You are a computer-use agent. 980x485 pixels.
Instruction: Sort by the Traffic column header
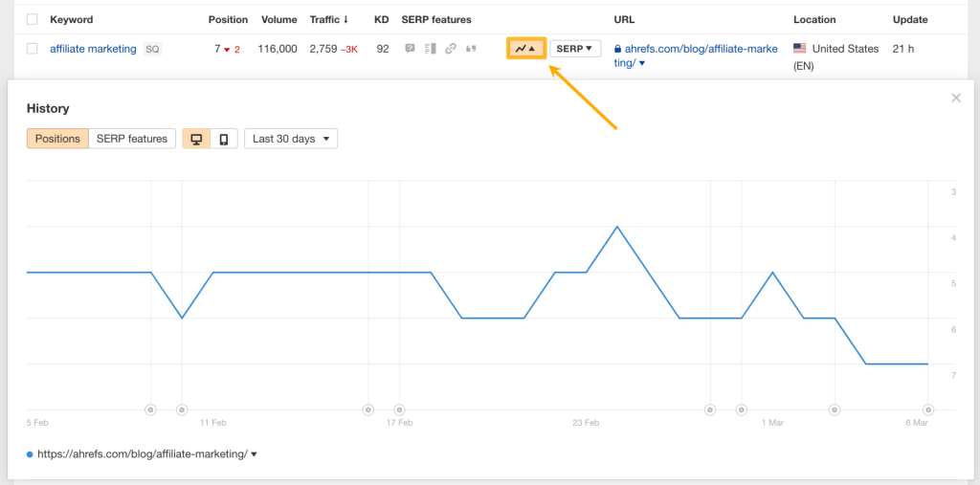point(328,19)
